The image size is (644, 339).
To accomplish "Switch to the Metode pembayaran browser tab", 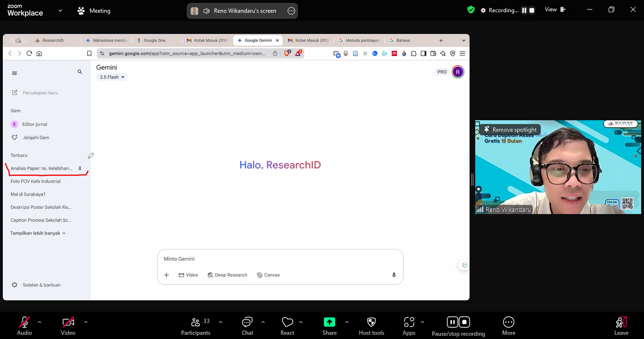I will (x=360, y=41).
